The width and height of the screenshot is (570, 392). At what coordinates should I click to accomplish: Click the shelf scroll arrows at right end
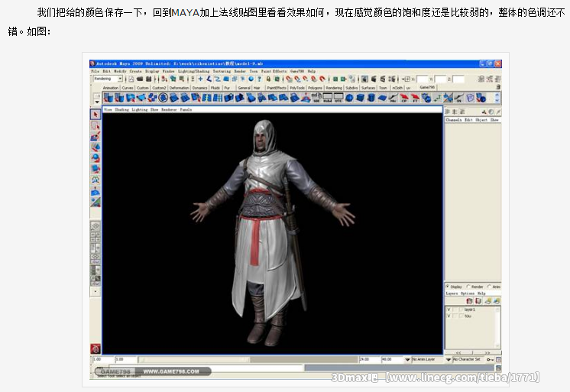click(x=497, y=98)
